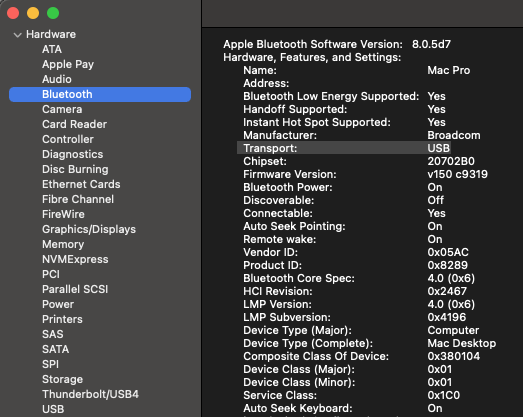
Task: Open NVMExpress hardware info
Action: pos(75,260)
